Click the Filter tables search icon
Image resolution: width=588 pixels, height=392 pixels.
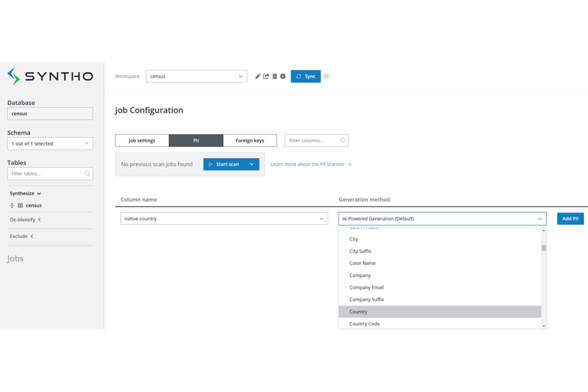(x=87, y=174)
